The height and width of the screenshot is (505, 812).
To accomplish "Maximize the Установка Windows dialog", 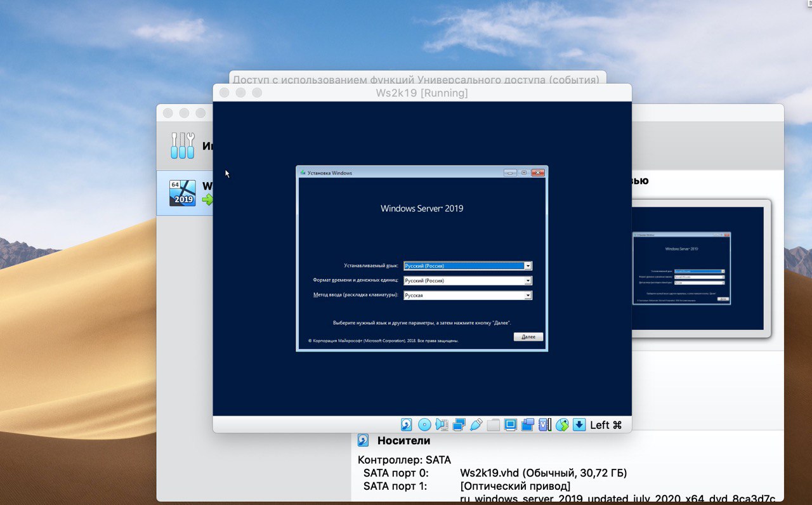I will point(524,173).
